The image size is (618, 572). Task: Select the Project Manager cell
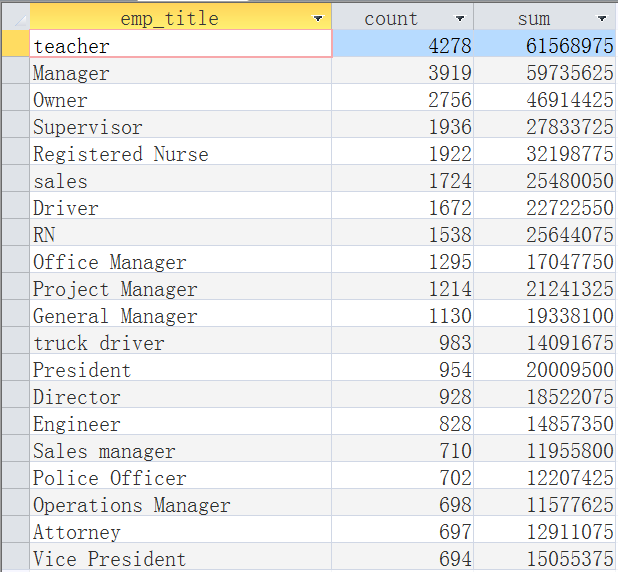[181, 287]
